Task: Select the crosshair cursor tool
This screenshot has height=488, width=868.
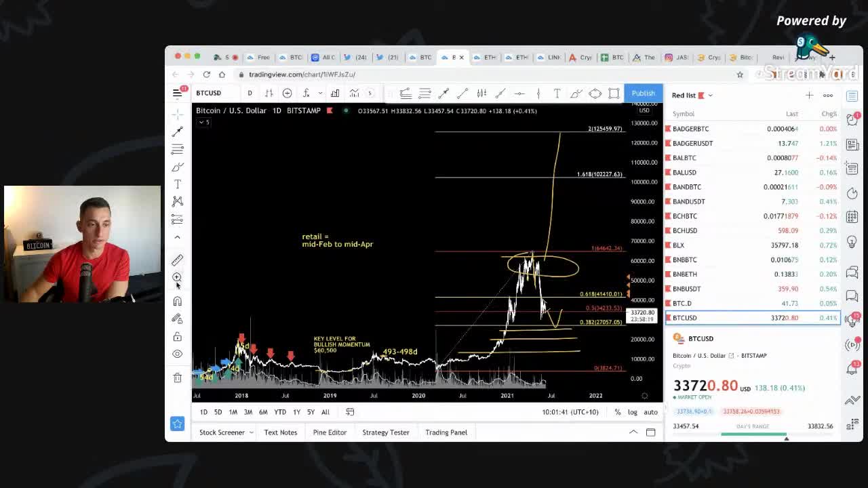Action: pos(177,114)
